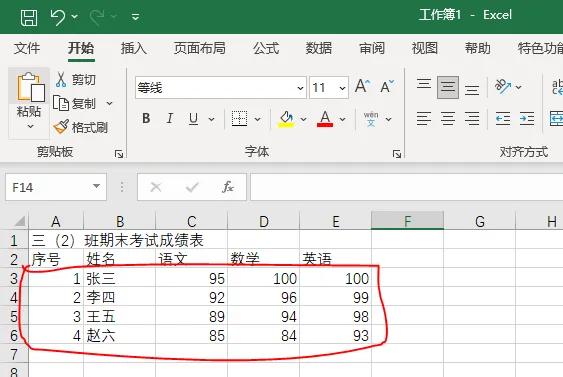Screen dimensions: 563x377
Task: Apply red font color
Action: click(325, 118)
